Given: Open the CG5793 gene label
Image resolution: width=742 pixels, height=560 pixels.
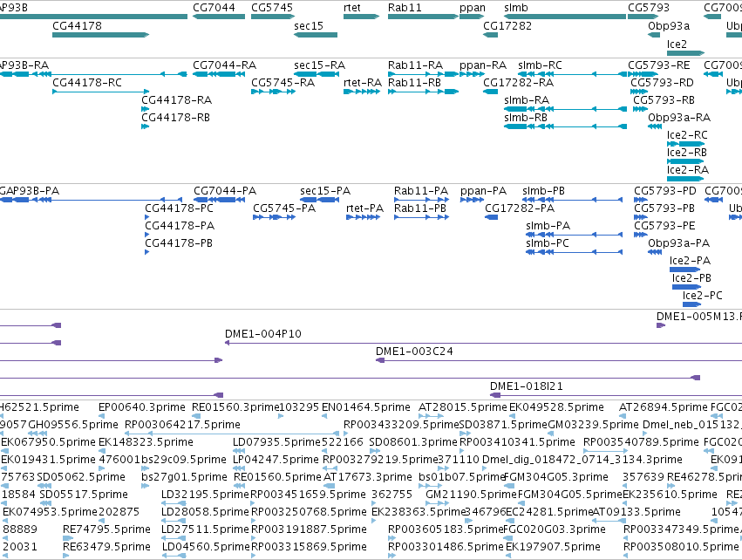Looking at the screenshot, I should pos(649,8).
